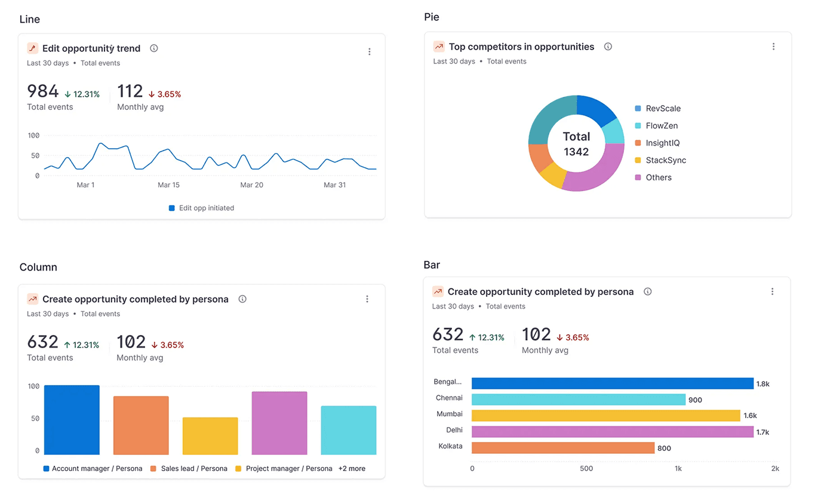Click info icon beside Edit opportunity trend

coord(154,48)
